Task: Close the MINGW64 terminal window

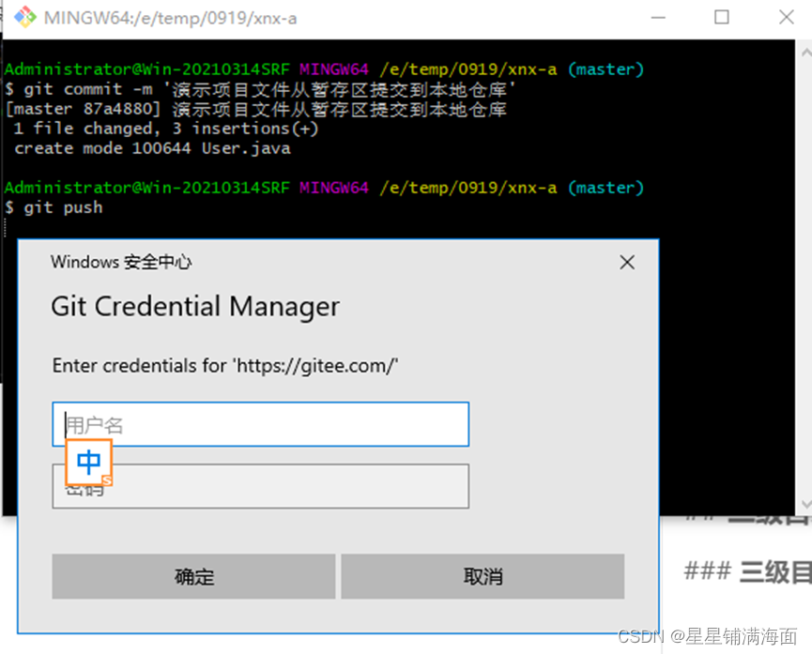Action: click(x=786, y=18)
